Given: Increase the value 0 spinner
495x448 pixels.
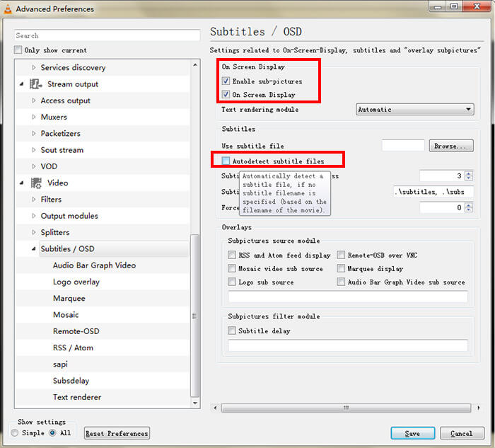Looking at the screenshot, I should point(469,205).
